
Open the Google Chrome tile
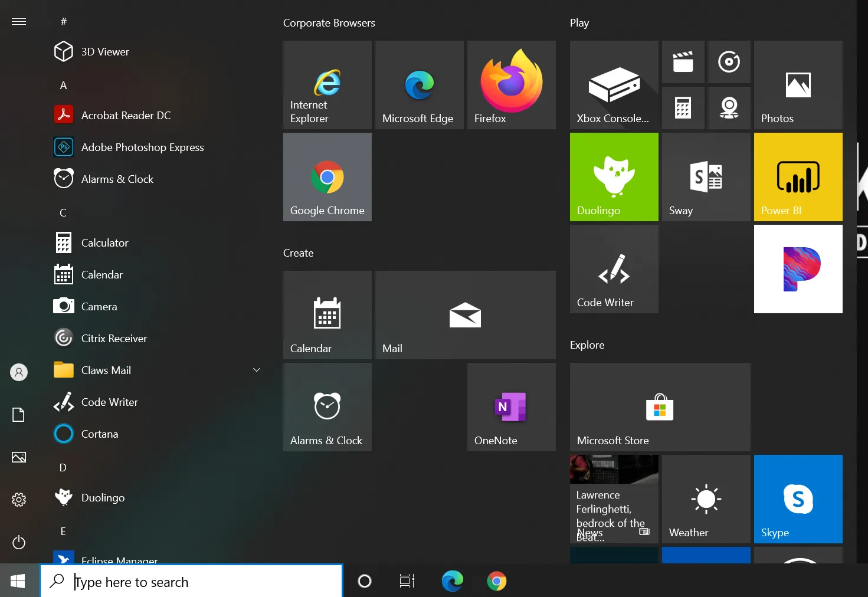pyautogui.click(x=327, y=177)
